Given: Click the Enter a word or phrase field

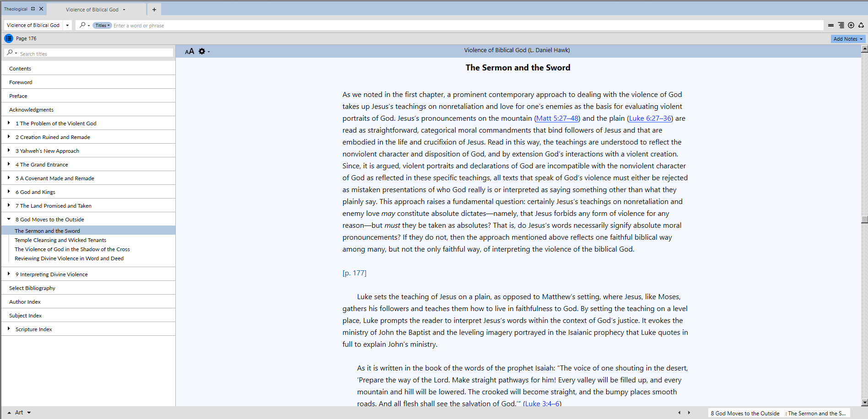Looking at the screenshot, I should point(467,26).
